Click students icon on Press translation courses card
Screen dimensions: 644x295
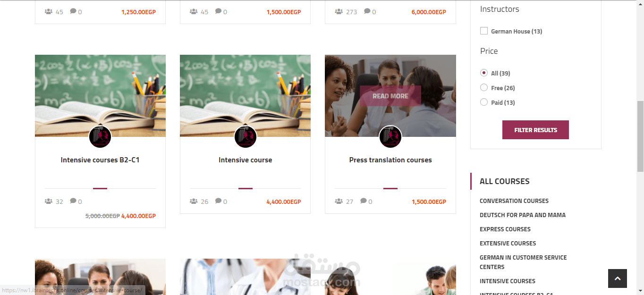[339, 202]
